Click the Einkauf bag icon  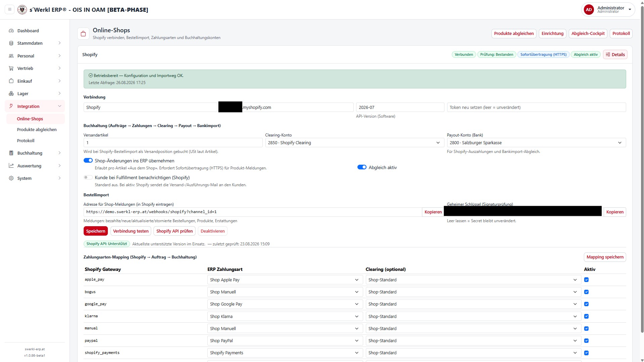point(11,81)
